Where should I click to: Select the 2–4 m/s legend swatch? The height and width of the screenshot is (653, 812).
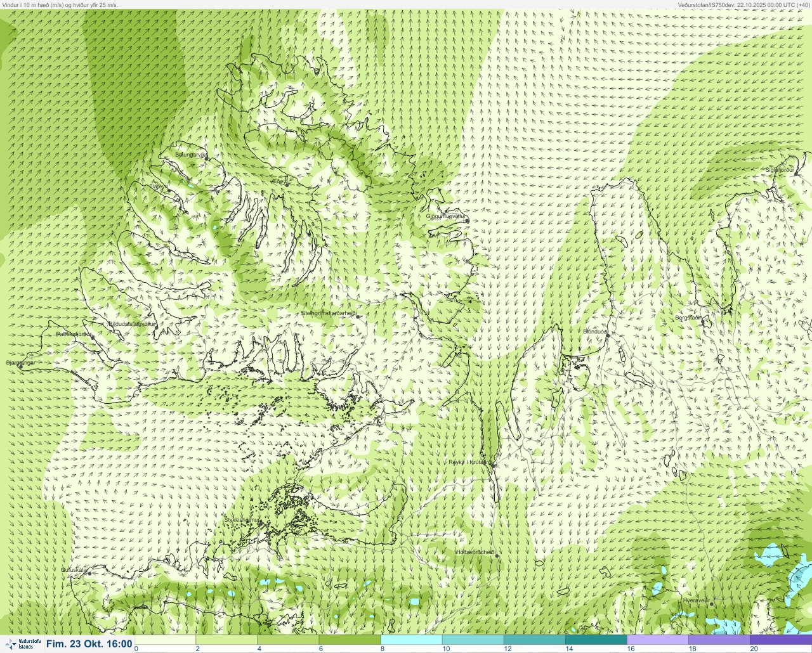[x=226, y=640]
